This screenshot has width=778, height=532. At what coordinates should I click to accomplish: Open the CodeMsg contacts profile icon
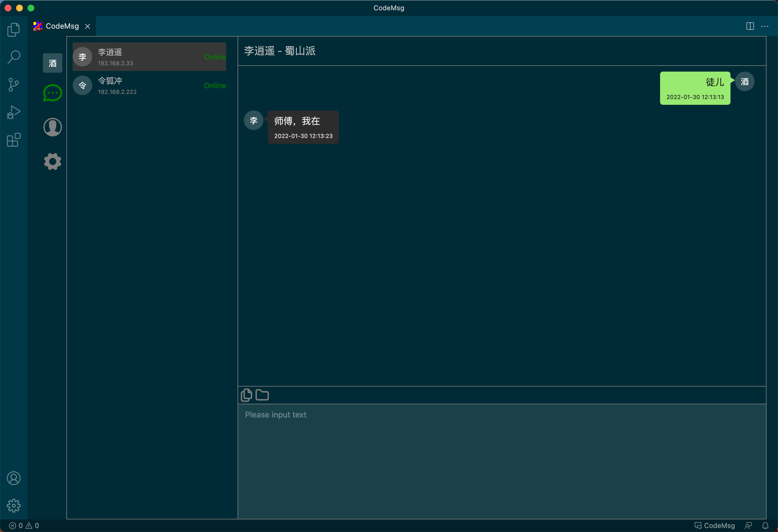[53, 127]
